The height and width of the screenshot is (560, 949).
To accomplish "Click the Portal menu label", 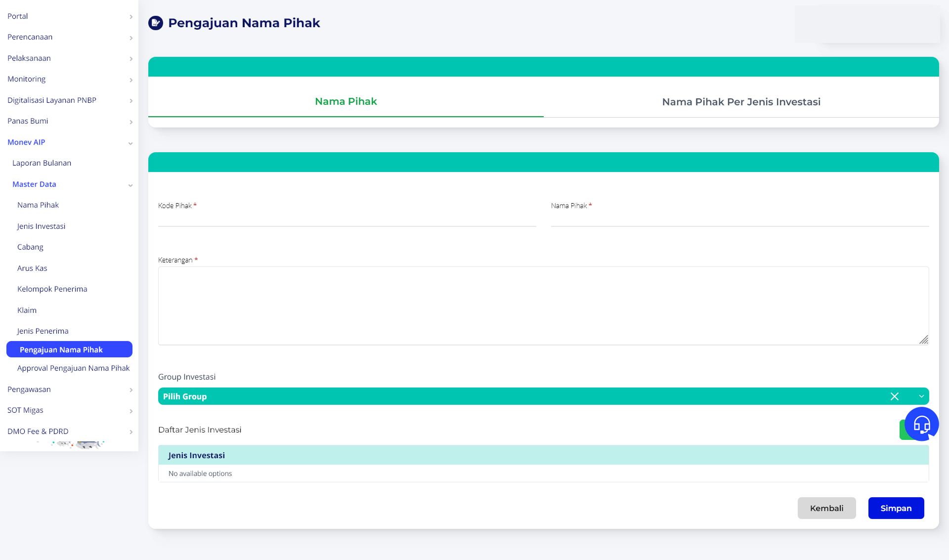I will point(18,16).
